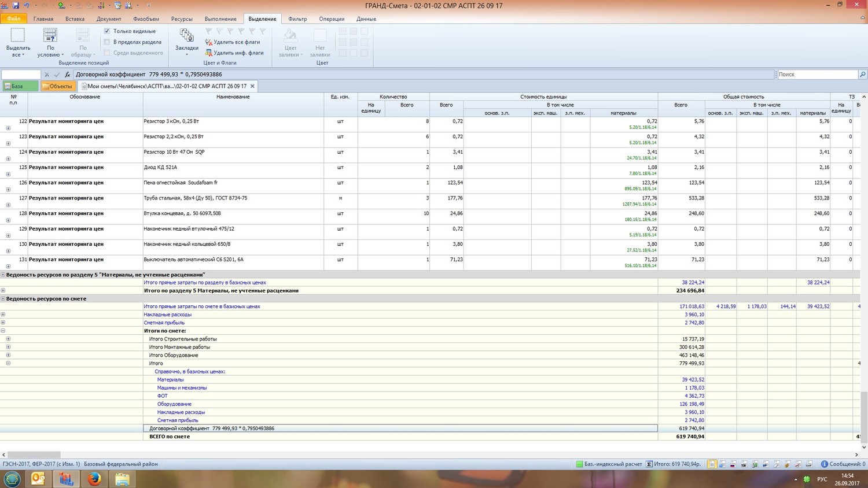Click the fx formula icon in formula bar
868x488 pixels.
tap(67, 75)
